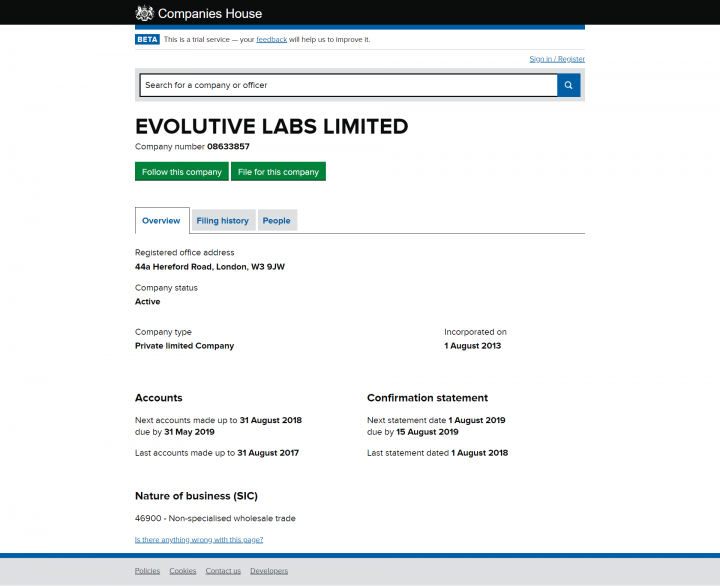The width and height of the screenshot is (720, 586).
Task: Open Developers footer link
Action: coord(269,571)
